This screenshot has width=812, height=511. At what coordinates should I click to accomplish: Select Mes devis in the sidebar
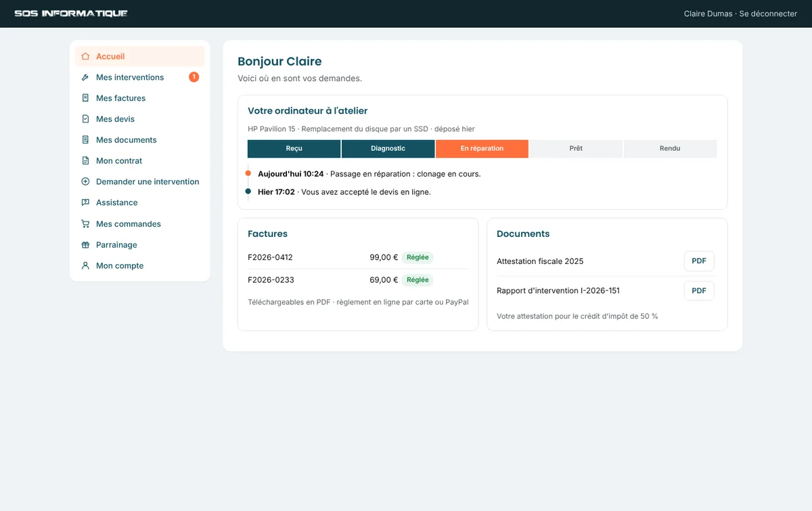[x=140, y=119]
